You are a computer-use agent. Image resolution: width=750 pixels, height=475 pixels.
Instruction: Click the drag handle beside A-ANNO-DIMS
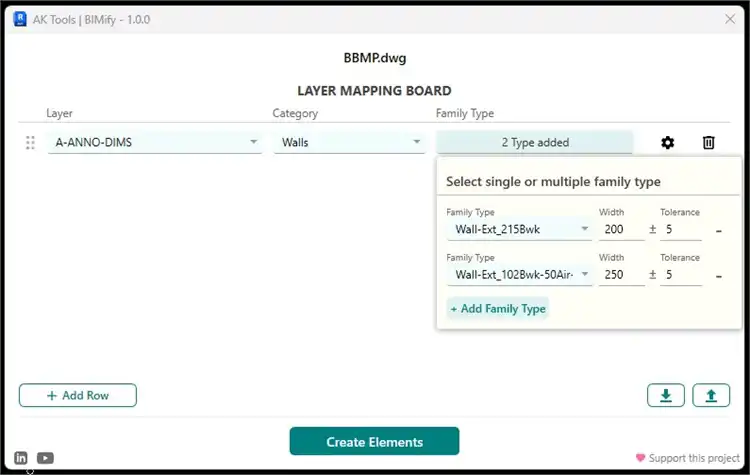[x=30, y=143]
